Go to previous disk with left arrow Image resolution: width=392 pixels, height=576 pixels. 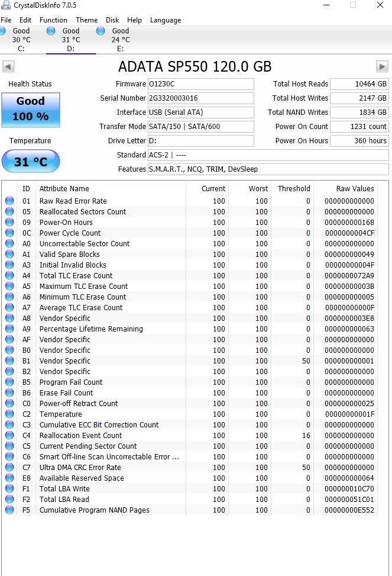click(x=8, y=66)
